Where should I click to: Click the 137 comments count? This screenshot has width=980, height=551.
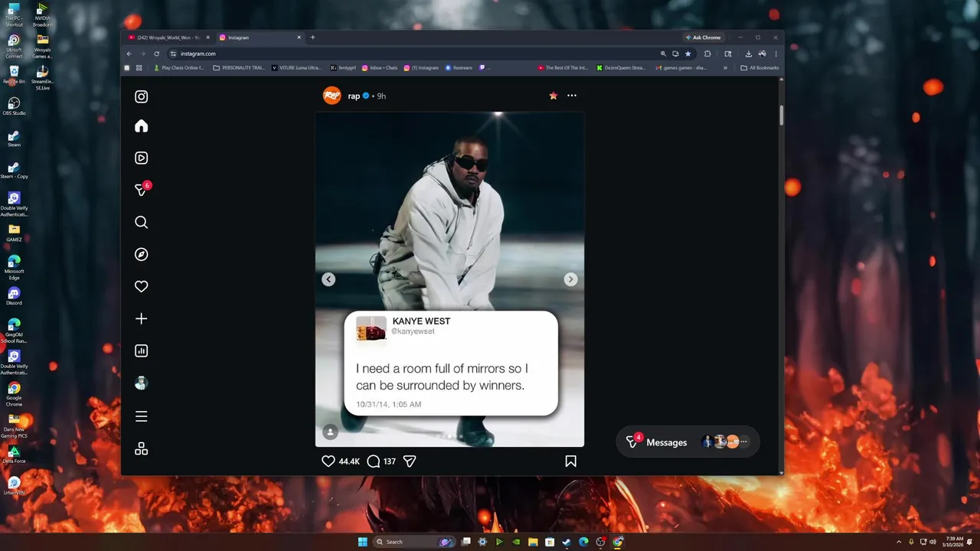(x=390, y=461)
